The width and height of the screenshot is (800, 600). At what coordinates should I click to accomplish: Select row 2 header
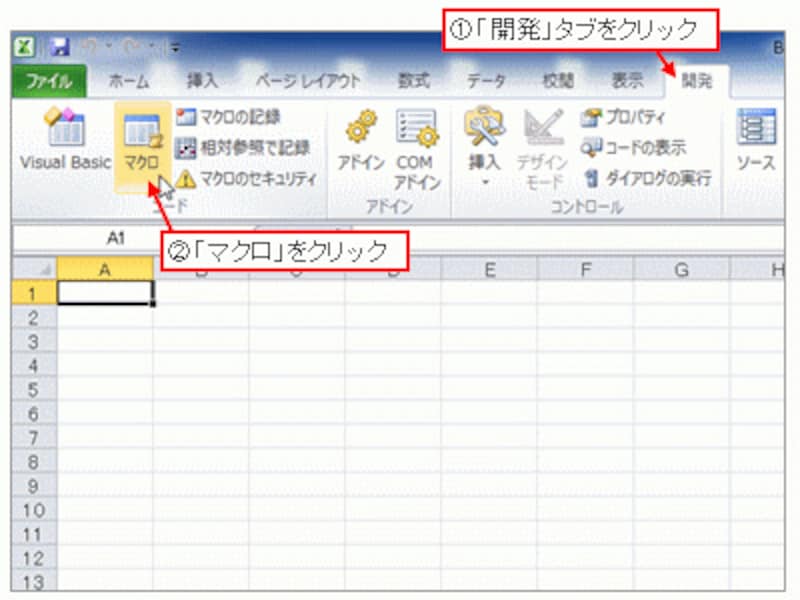pos(34,318)
